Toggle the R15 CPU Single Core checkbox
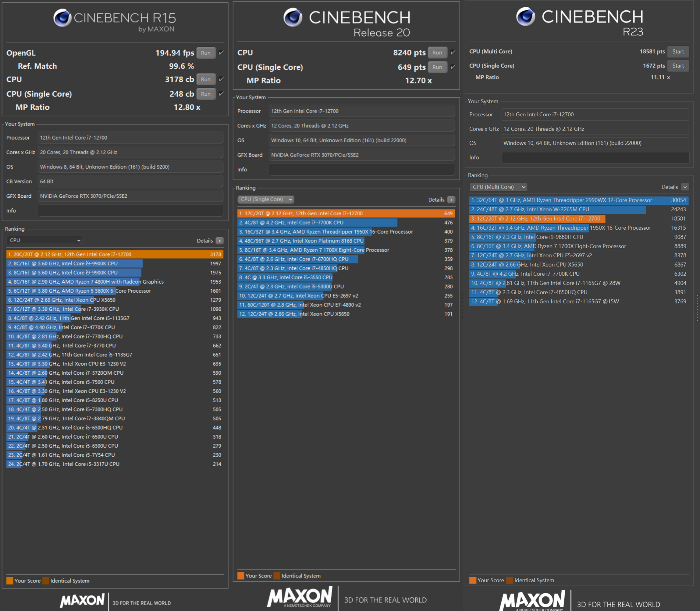 pyautogui.click(x=221, y=94)
